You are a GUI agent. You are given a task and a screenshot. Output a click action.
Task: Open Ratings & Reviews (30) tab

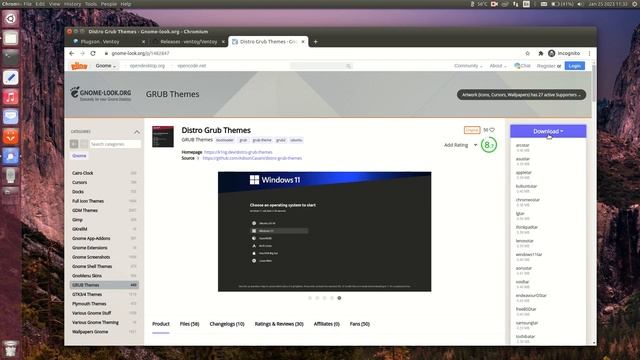(279, 324)
